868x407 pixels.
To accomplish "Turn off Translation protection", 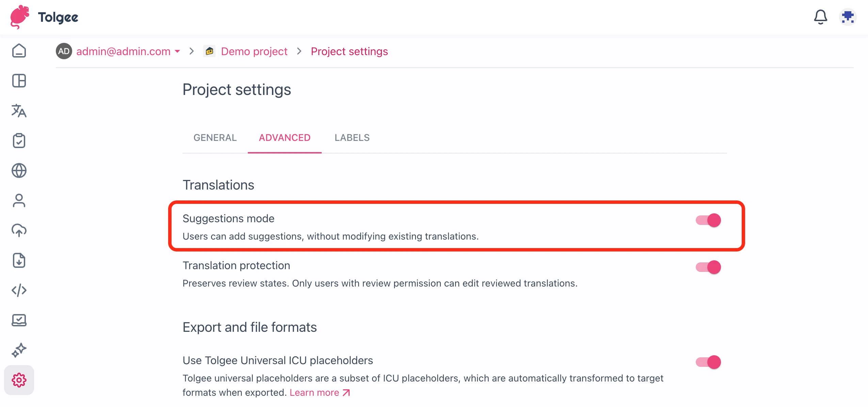I will [708, 267].
